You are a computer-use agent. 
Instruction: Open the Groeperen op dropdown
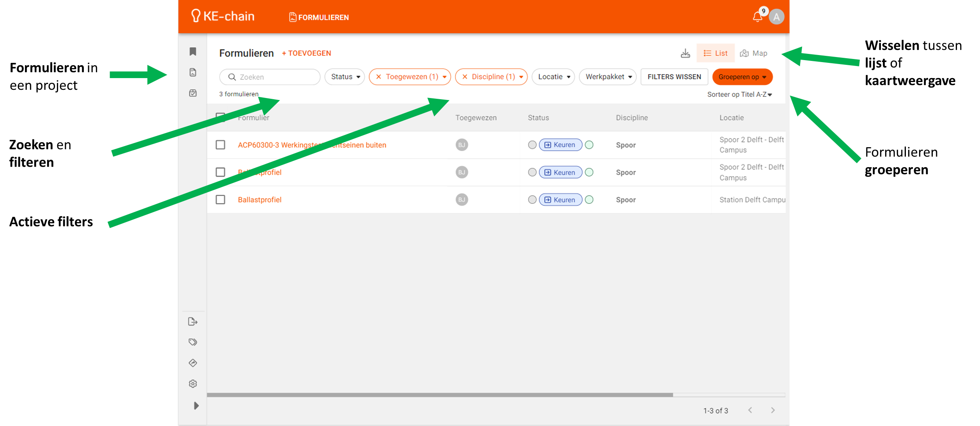pos(742,77)
